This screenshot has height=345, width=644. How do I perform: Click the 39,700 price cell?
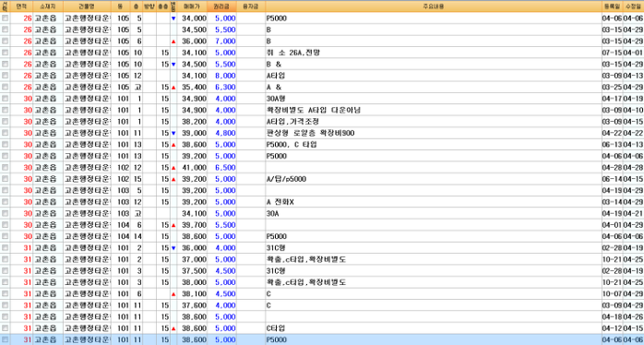[193, 225]
